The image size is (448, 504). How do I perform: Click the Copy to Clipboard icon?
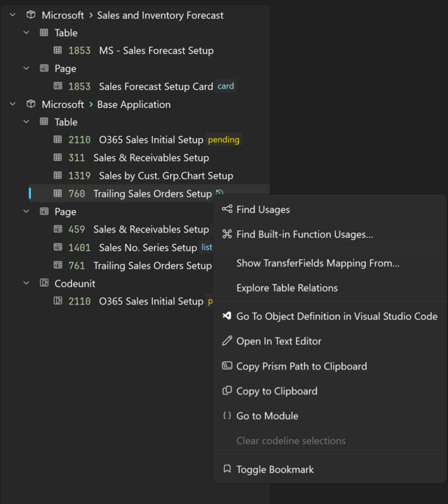click(x=227, y=390)
